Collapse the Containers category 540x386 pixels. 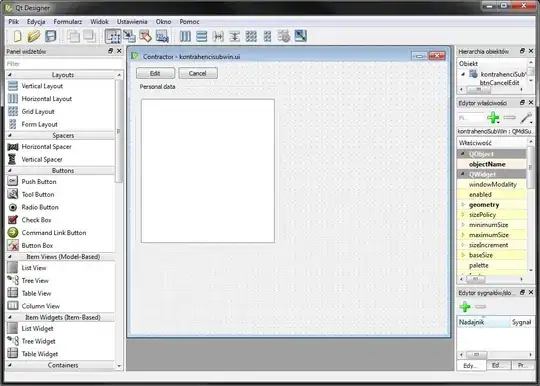point(10,365)
